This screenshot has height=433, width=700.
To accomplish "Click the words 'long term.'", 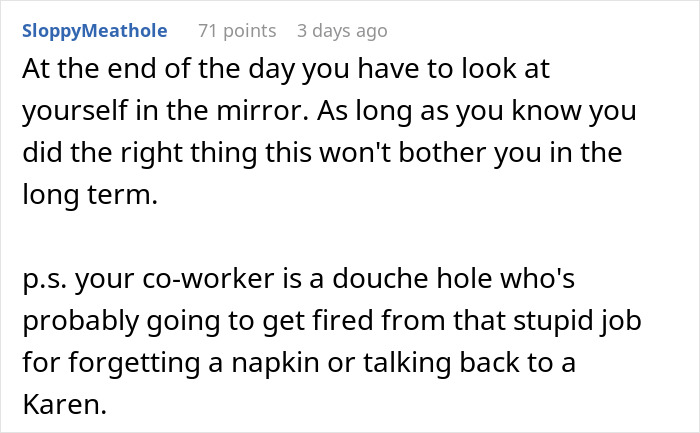I will click(x=90, y=195).
